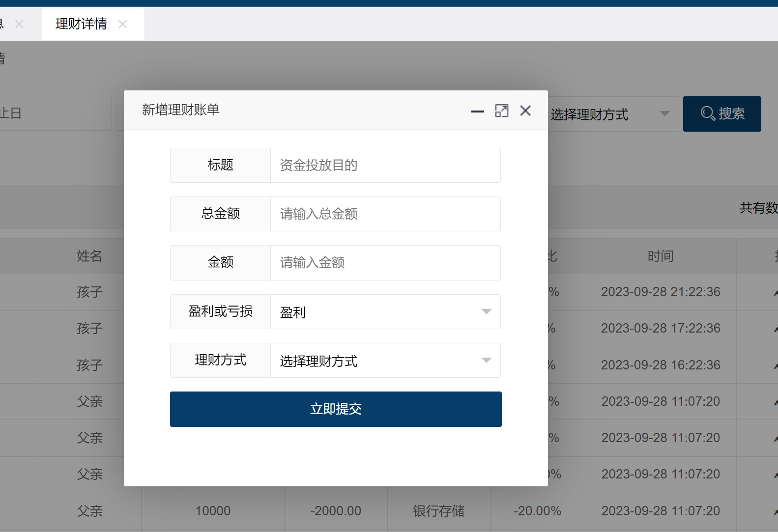This screenshot has width=778, height=532.
Task: Minimize the 新增理财账单 dialog
Action: [x=477, y=111]
